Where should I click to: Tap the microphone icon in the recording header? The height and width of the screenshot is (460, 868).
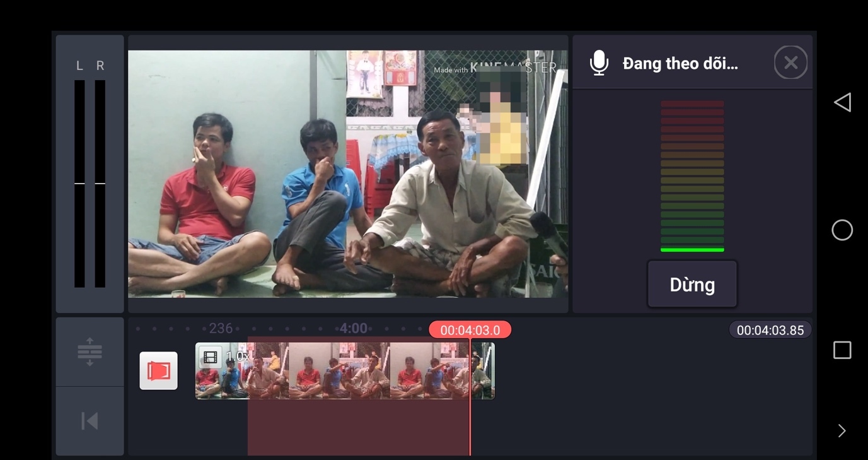coord(599,63)
